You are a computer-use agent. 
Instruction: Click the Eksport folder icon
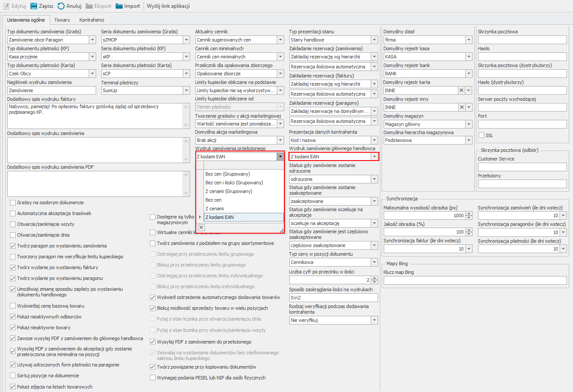click(89, 6)
